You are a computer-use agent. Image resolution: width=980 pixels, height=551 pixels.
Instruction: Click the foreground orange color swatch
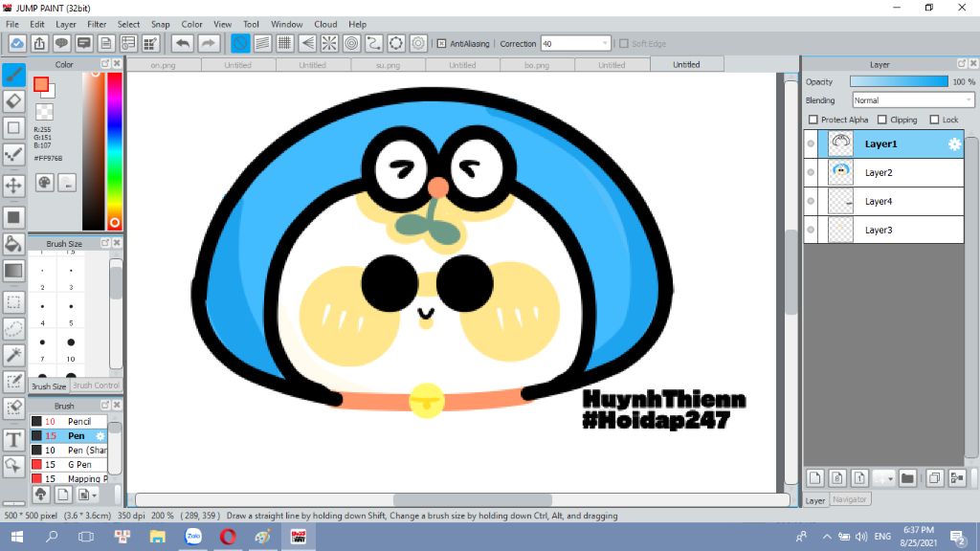pyautogui.click(x=41, y=84)
